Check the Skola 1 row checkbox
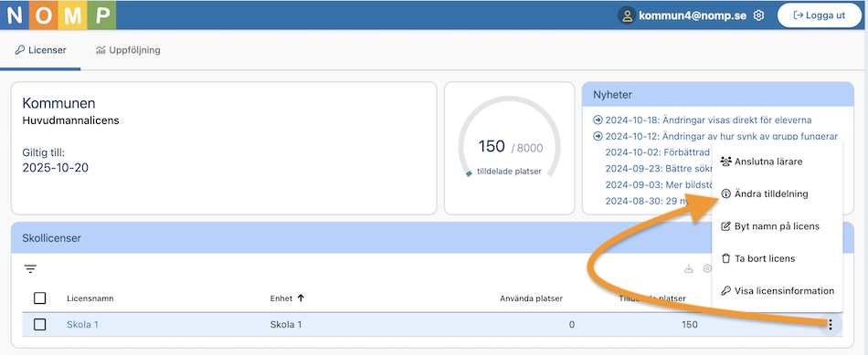 (40, 325)
